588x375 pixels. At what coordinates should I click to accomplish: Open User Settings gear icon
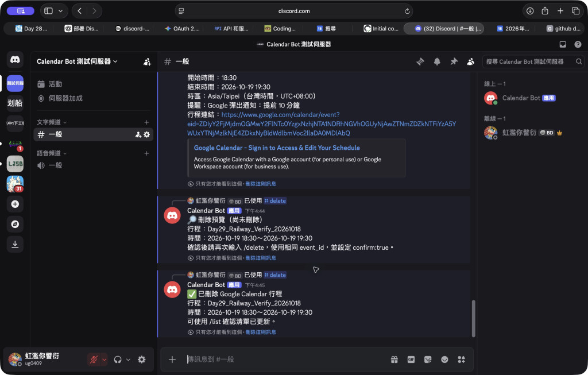141,359
